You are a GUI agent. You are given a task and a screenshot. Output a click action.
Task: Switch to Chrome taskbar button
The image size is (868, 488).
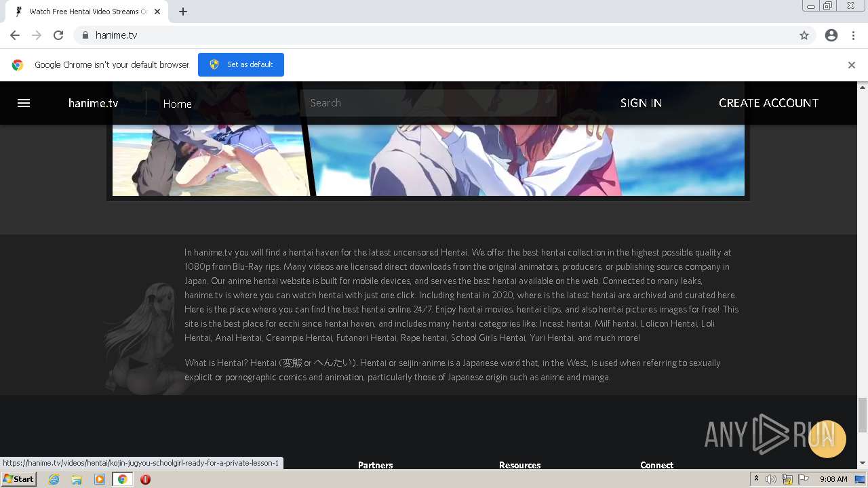click(123, 479)
